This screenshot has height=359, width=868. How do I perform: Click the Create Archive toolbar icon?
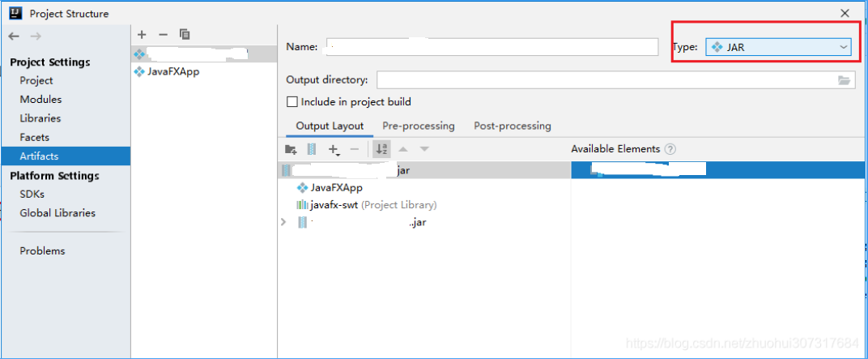(313, 149)
